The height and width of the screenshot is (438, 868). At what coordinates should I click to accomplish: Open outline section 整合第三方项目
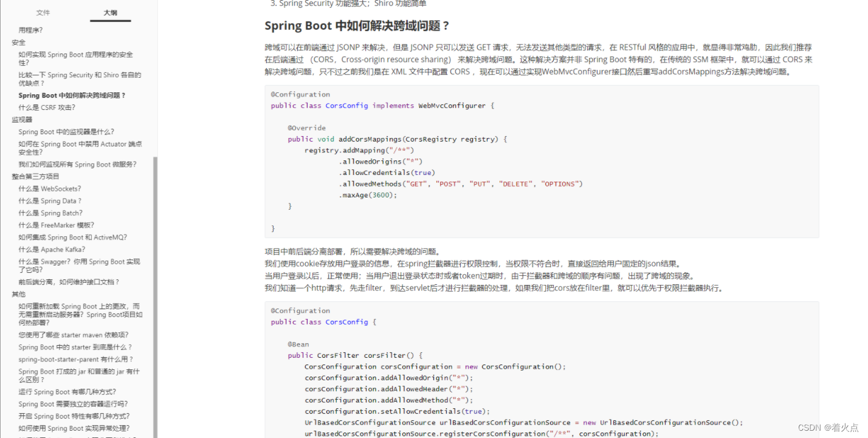(35, 177)
